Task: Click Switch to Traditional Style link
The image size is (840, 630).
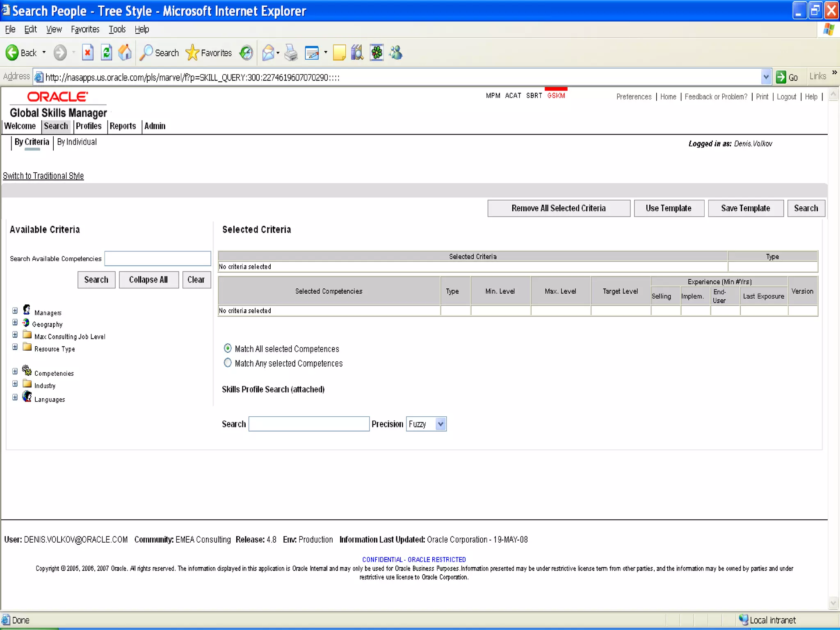Action: (43, 176)
